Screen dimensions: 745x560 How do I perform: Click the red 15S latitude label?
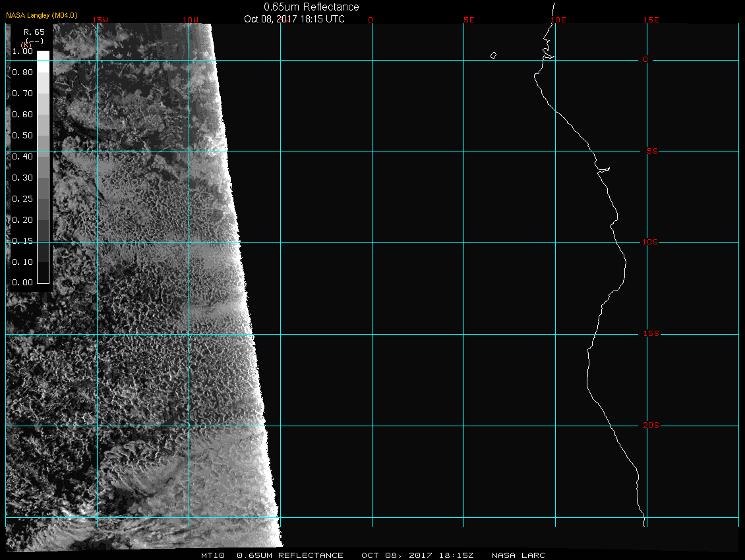coord(650,334)
